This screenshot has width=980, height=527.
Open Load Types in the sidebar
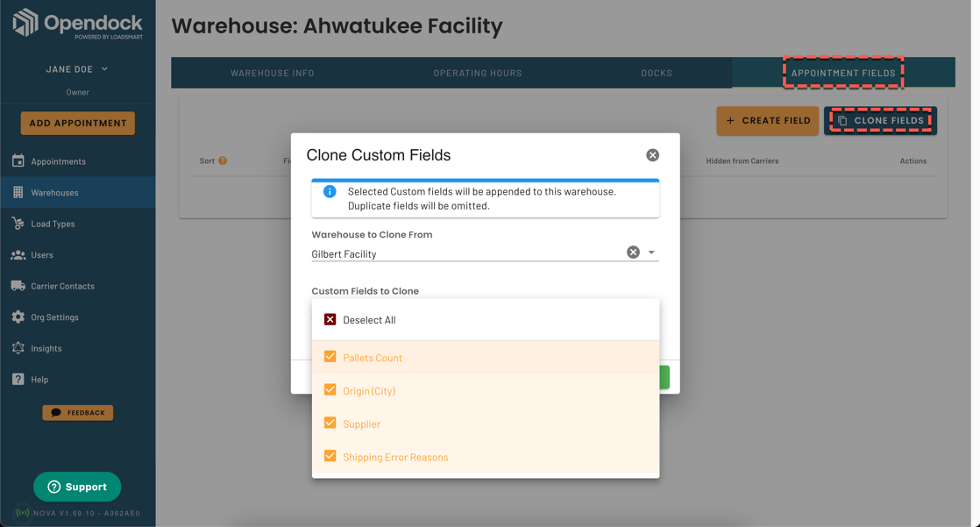(x=77, y=224)
